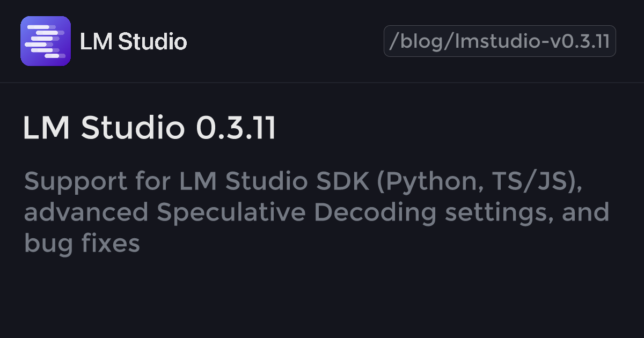Select the "lmstudio-v0.3.11" slug in the path badge
644x338 pixels.
click(x=532, y=41)
